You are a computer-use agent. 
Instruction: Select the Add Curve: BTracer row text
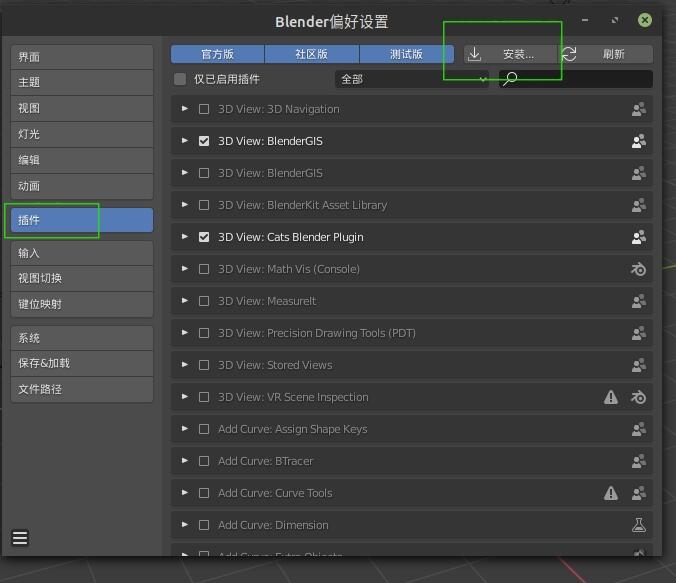(266, 461)
